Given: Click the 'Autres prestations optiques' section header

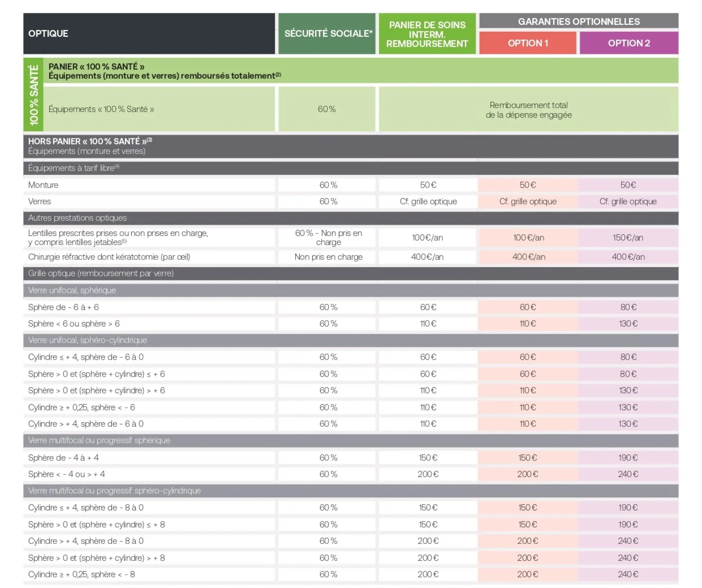Looking at the screenshot, I should tap(77, 218).
